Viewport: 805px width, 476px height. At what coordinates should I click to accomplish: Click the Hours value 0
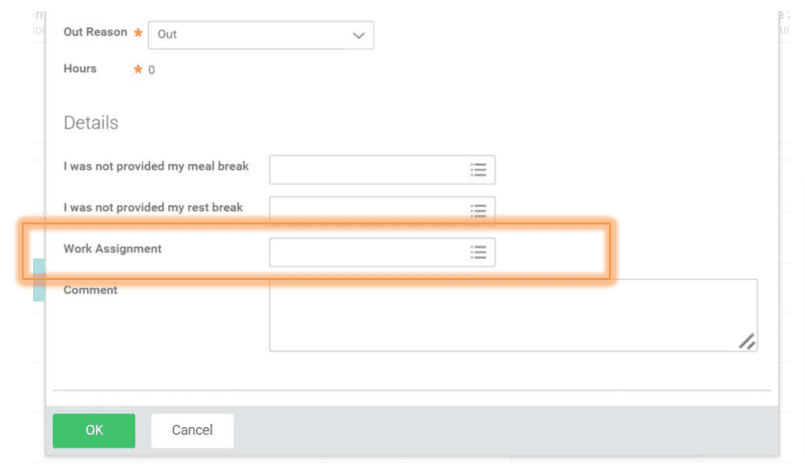[x=151, y=70]
